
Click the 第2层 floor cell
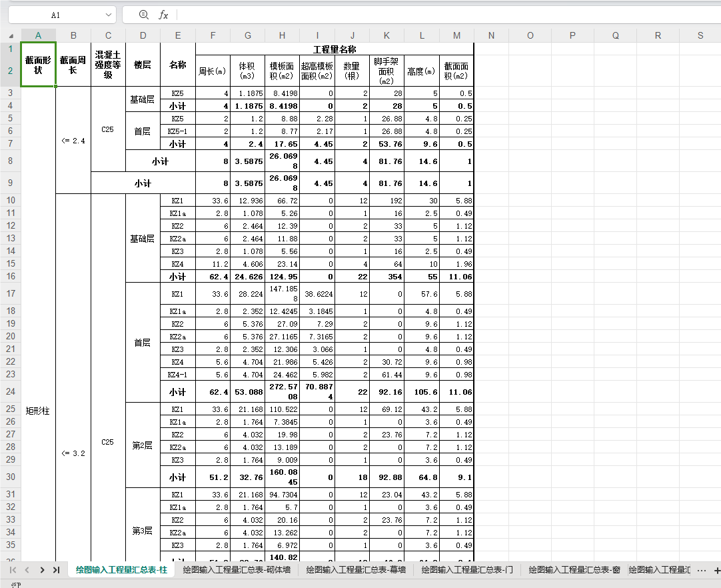[x=143, y=445]
